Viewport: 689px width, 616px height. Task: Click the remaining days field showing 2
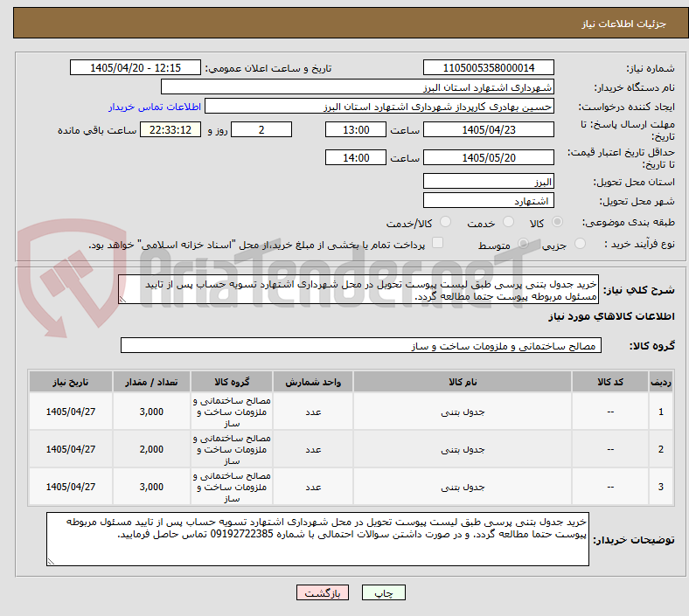261,130
